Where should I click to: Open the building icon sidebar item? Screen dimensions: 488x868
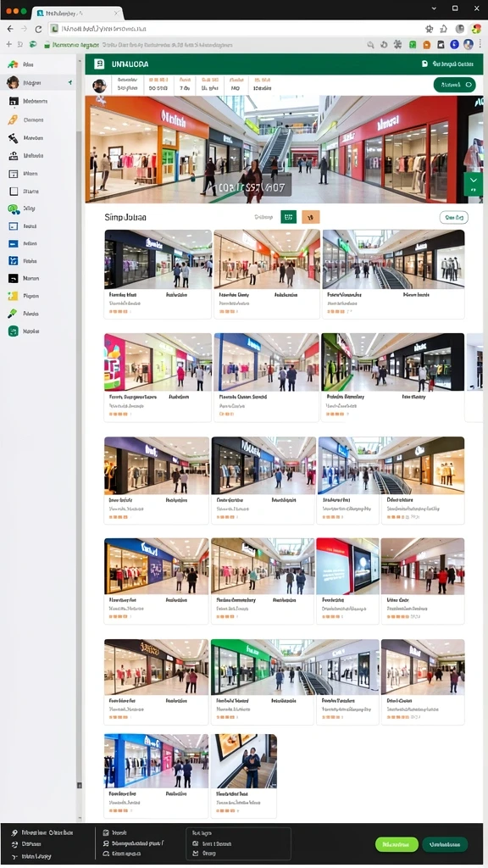click(x=14, y=156)
